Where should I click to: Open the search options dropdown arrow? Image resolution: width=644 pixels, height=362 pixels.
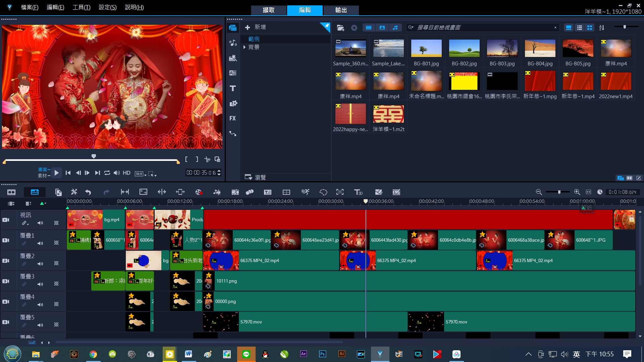pos(411,28)
